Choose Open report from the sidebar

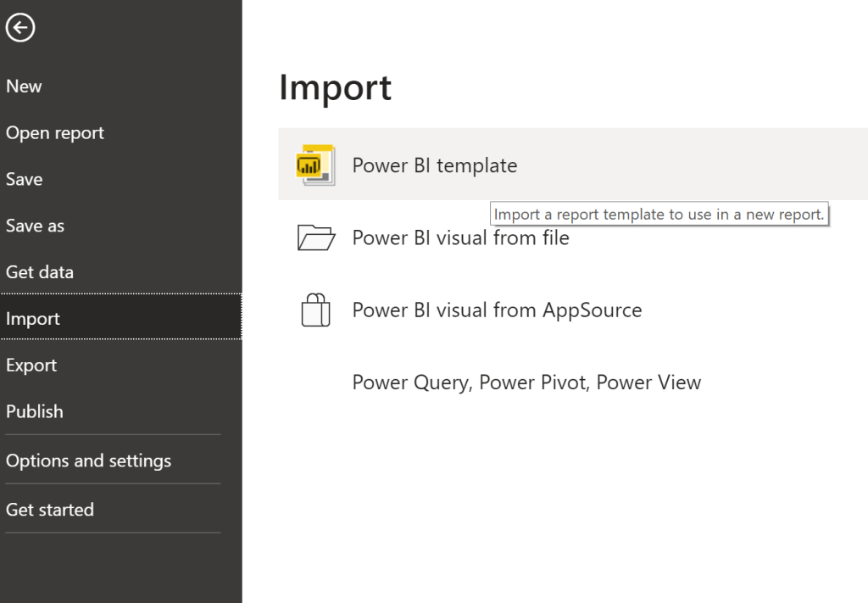click(x=55, y=133)
